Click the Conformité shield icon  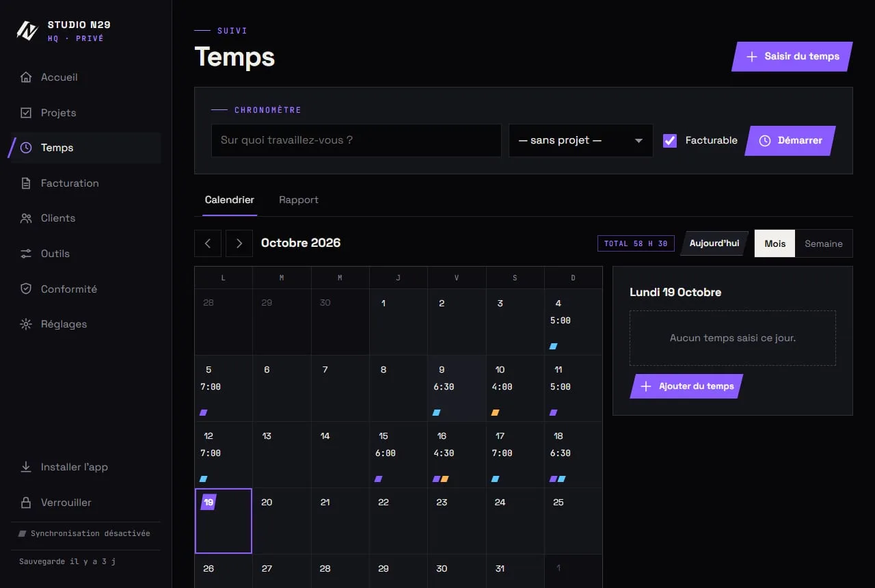point(26,289)
